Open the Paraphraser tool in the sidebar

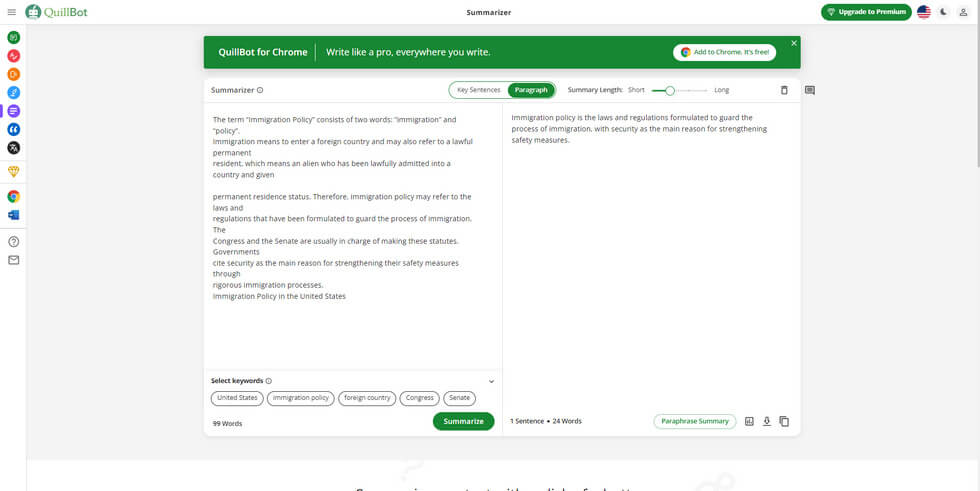[x=14, y=37]
